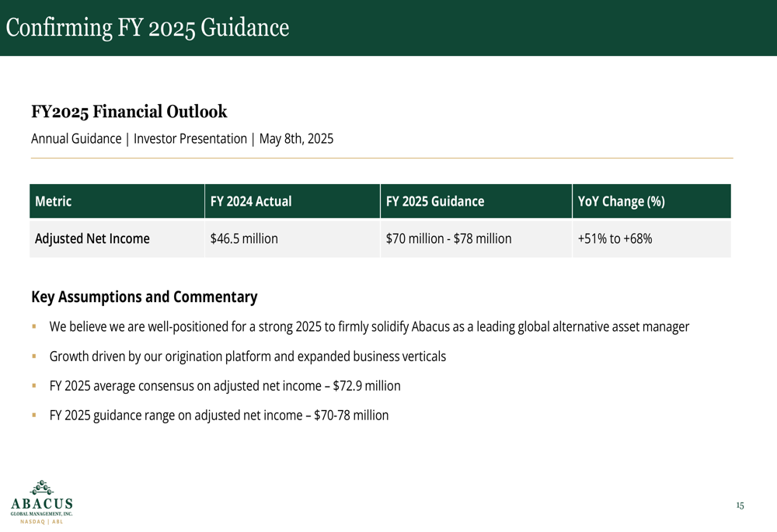
Task: Select the '$46.5 million' table cell
Action: (292, 238)
